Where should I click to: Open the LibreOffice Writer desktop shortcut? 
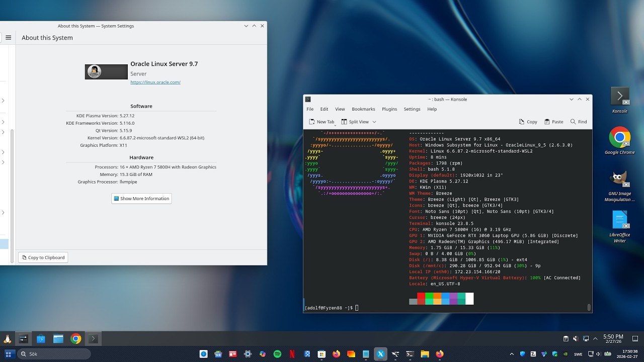(620, 227)
